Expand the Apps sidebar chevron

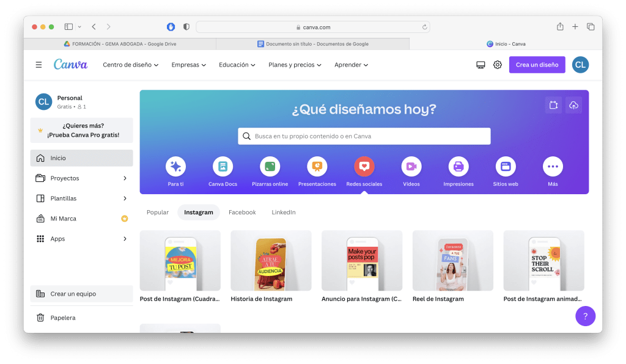coord(125,239)
